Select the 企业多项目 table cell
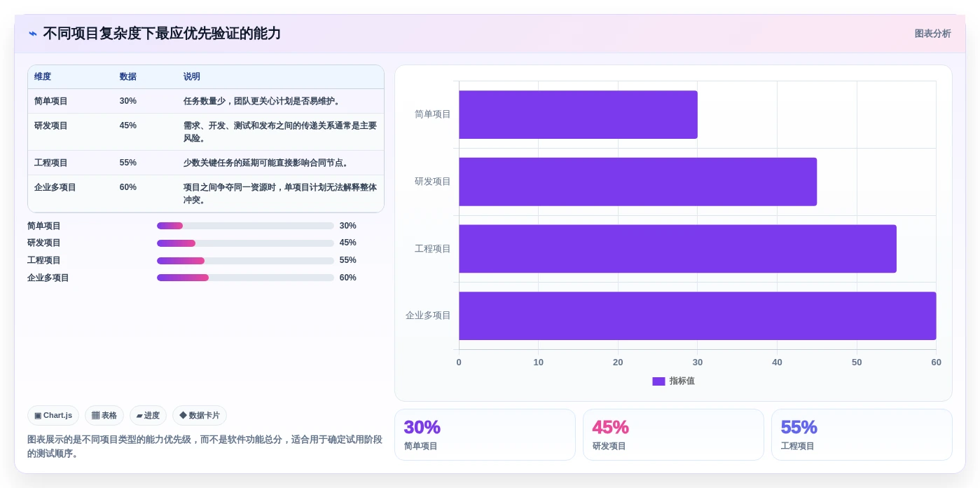This screenshot has width=980, height=488. point(55,187)
